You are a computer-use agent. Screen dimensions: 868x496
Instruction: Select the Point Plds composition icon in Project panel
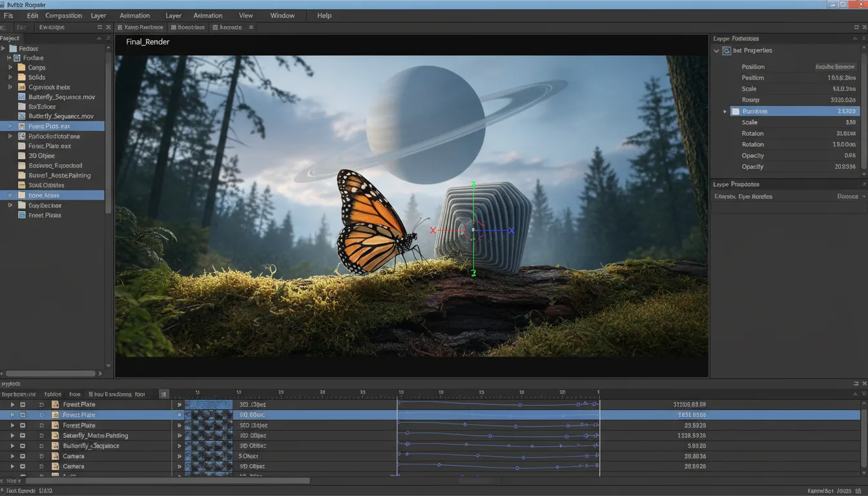pyautogui.click(x=21, y=126)
